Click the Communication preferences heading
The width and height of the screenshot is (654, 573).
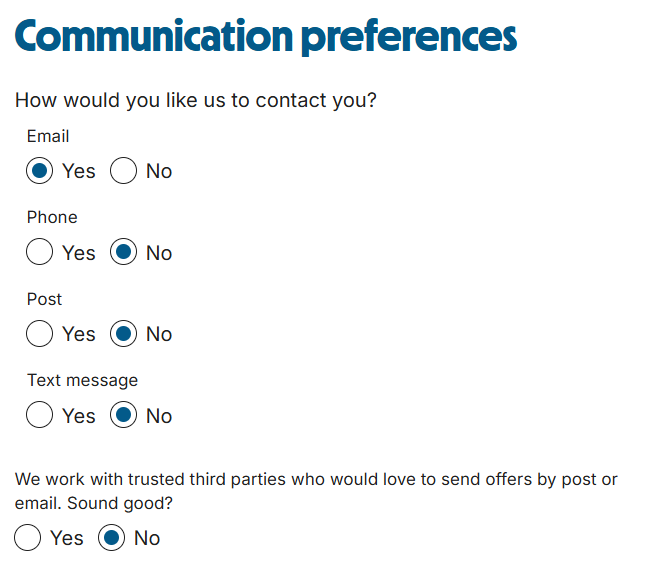265,35
